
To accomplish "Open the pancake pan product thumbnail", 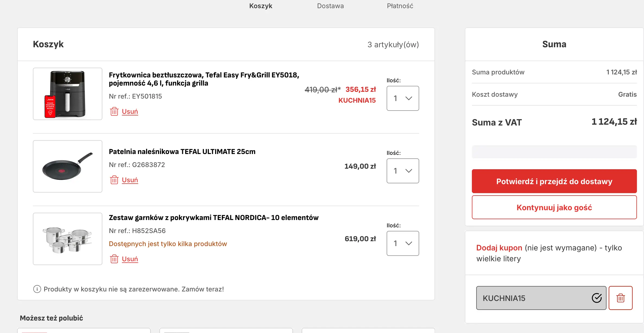I will [68, 166].
